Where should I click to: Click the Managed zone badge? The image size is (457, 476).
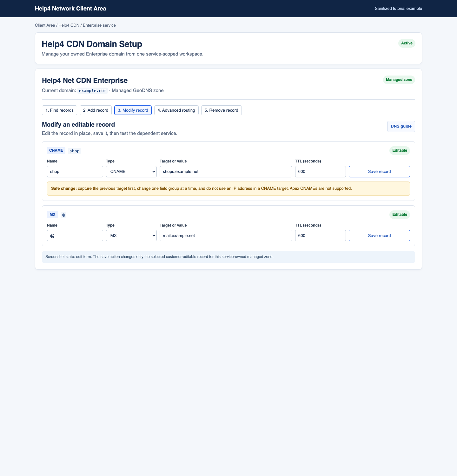pyautogui.click(x=399, y=80)
